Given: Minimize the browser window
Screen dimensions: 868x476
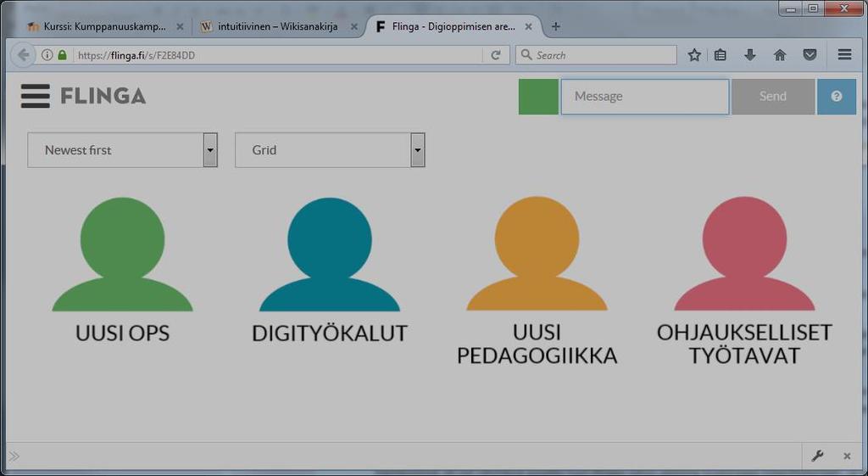Looking at the screenshot, I should 791,8.
